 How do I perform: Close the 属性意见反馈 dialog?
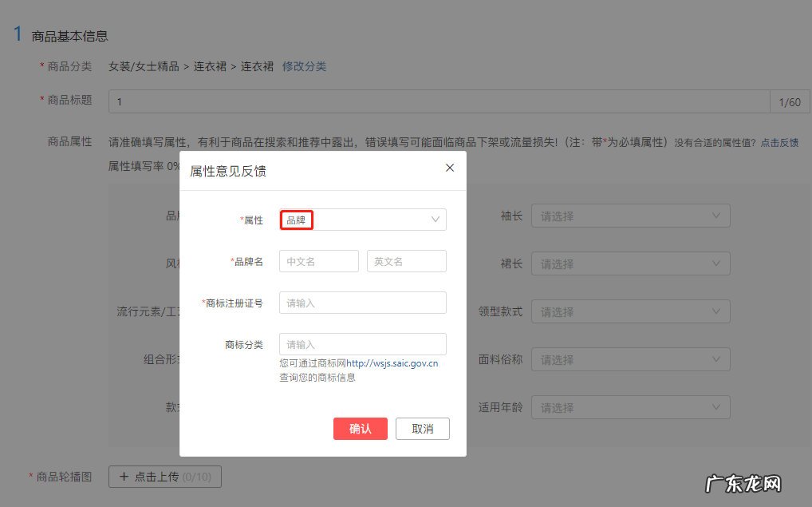tap(449, 168)
